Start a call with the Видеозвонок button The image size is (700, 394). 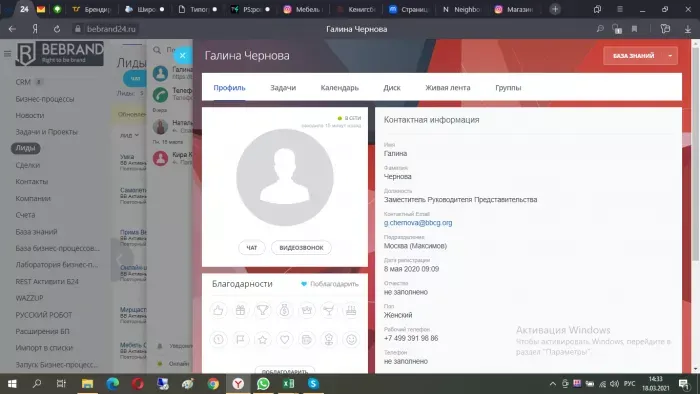pos(301,248)
